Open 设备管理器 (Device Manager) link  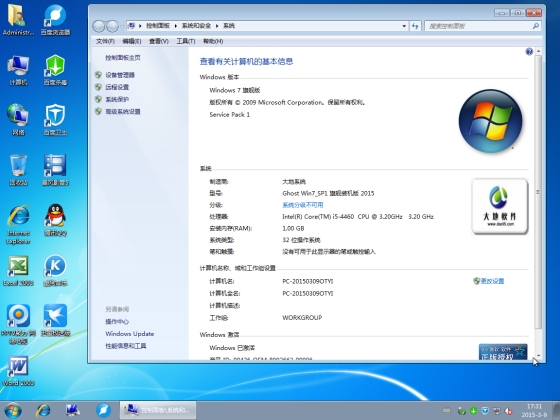(120, 75)
